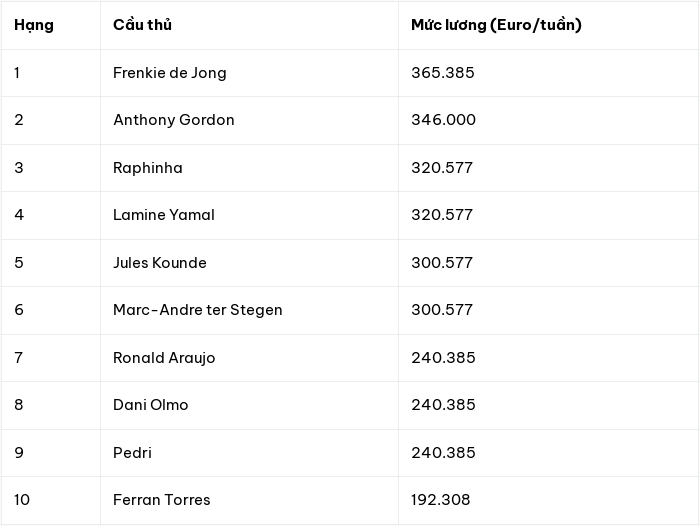Select Pedri's salary 240.385
The width and height of the screenshot is (700, 526).
pyautogui.click(x=443, y=453)
